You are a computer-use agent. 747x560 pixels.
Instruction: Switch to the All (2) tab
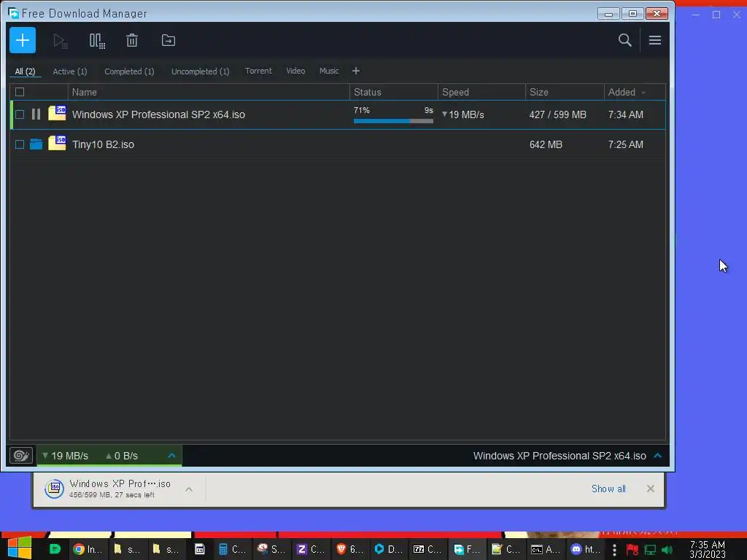[x=25, y=71]
